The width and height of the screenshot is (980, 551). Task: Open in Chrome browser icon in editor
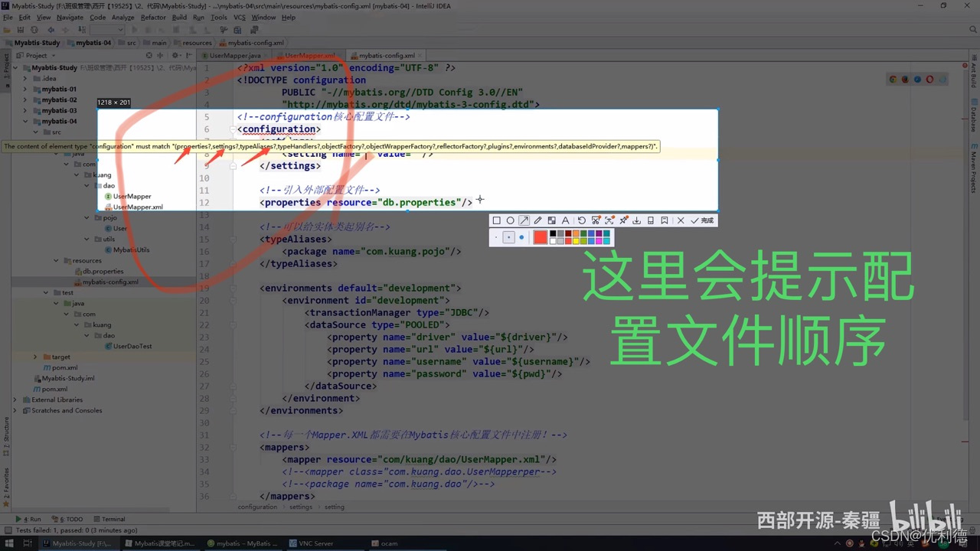tap(893, 79)
